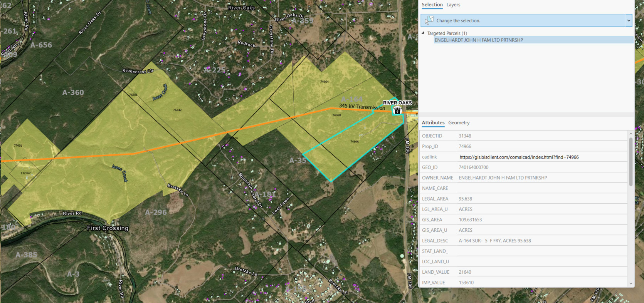Click parcel 76242 on the map
The width and height of the screenshot is (644, 303).
click(x=177, y=110)
